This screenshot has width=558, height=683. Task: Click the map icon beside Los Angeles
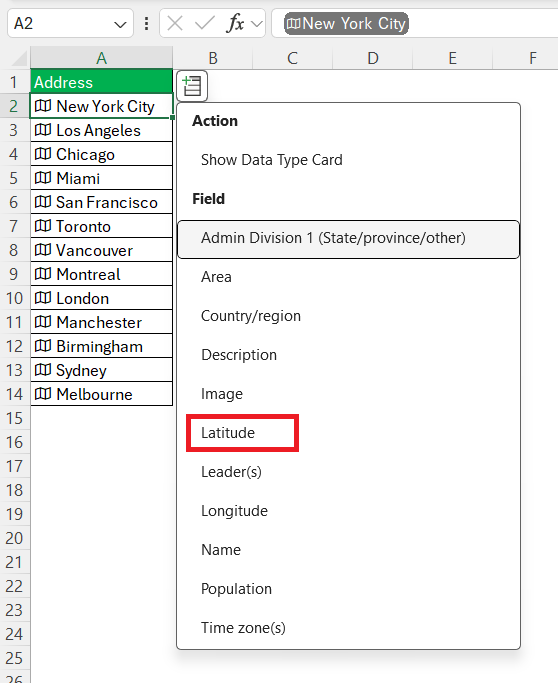43,130
